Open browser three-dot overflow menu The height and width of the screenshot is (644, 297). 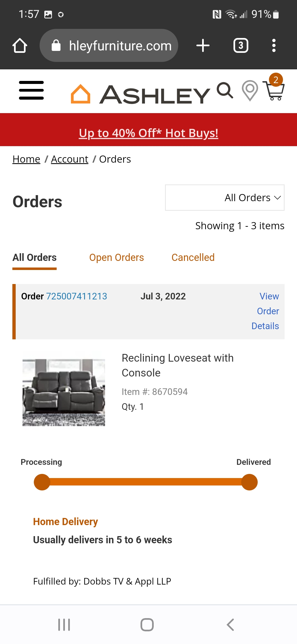pyautogui.click(x=274, y=45)
